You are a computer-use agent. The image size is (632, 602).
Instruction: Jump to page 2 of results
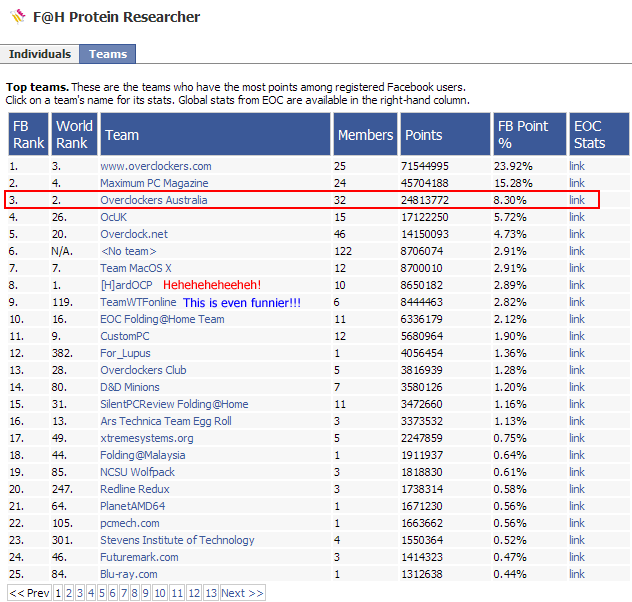[x=69, y=593]
